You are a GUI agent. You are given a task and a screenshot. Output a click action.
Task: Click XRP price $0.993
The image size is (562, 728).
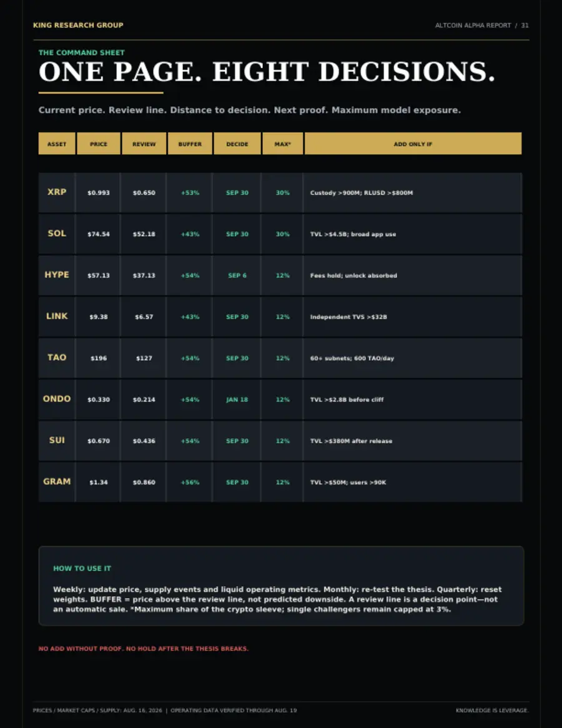pos(99,192)
